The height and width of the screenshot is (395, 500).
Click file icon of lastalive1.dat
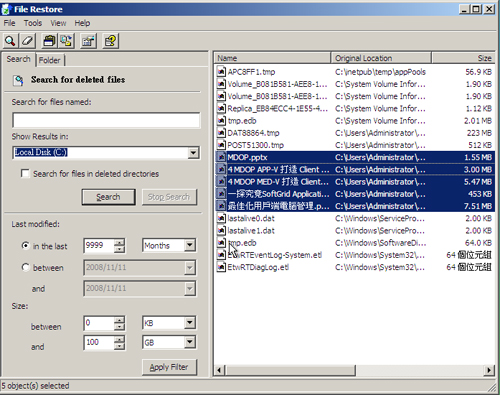pos(221,230)
